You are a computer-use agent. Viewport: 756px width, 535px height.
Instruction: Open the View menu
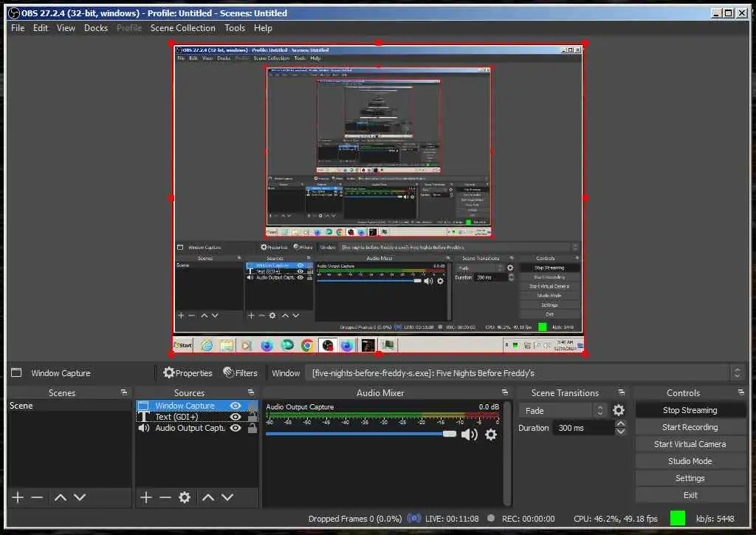click(66, 28)
